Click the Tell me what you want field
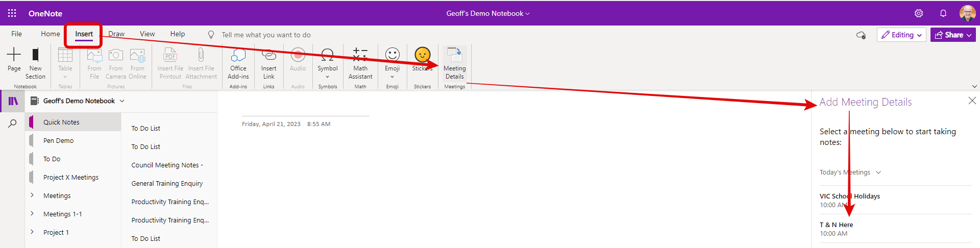The image size is (980, 248). (266, 35)
